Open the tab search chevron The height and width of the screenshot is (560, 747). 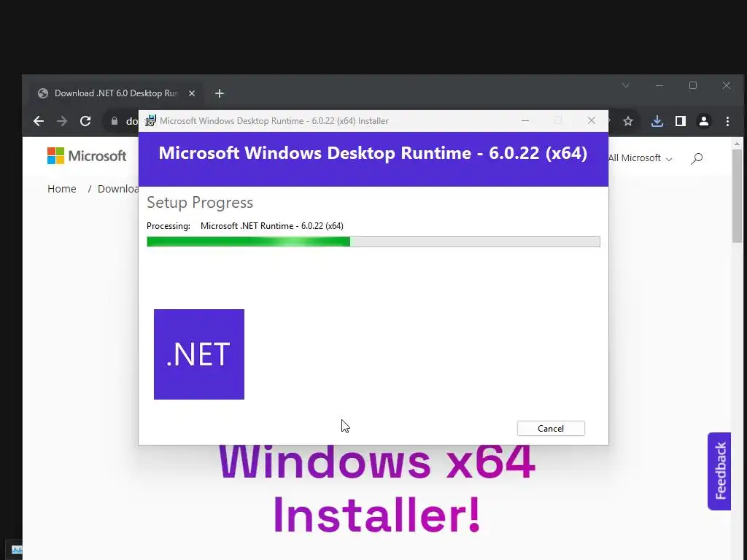coord(625,86)
